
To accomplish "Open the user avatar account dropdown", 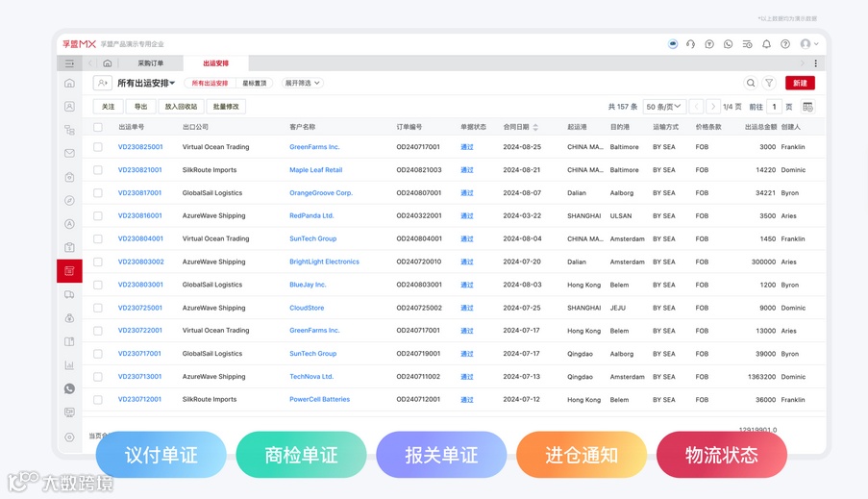I will (x=808, y=44).
